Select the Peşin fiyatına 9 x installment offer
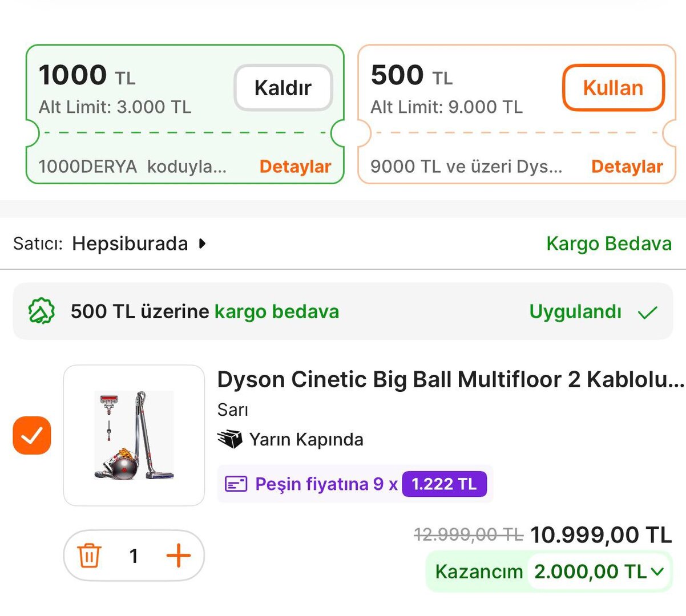 [x=326, y=484]
